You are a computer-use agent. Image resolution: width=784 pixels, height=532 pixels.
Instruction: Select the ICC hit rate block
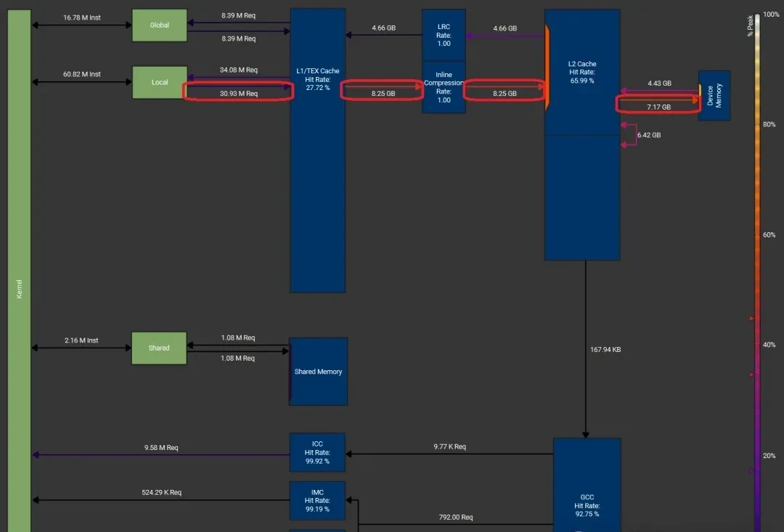tap(317, 452)
